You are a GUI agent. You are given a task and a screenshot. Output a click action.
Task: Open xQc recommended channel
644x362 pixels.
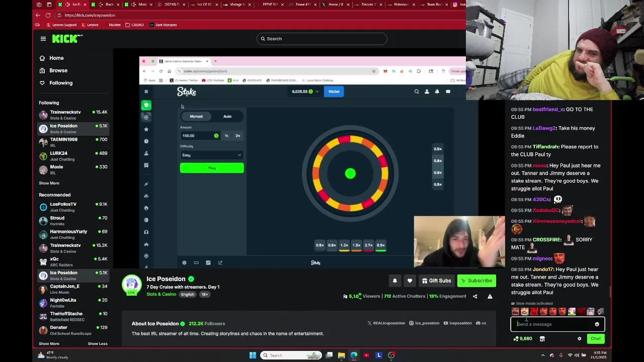coord(73,261)
